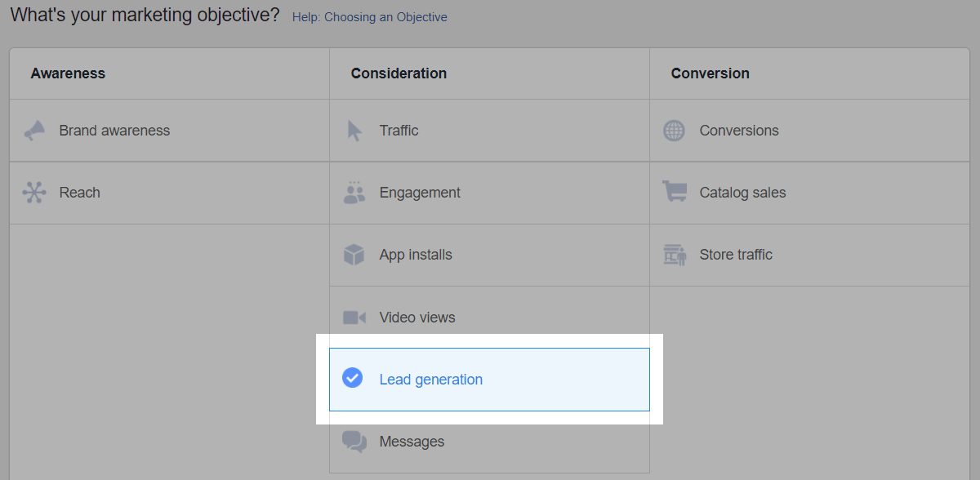
Task: Select the Store traffic objective
Action: point(736,255)
